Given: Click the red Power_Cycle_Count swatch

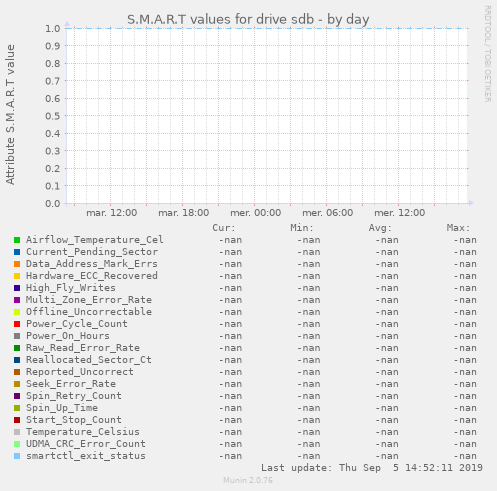Looking at the screenshot, I should (x=17, y=324).
